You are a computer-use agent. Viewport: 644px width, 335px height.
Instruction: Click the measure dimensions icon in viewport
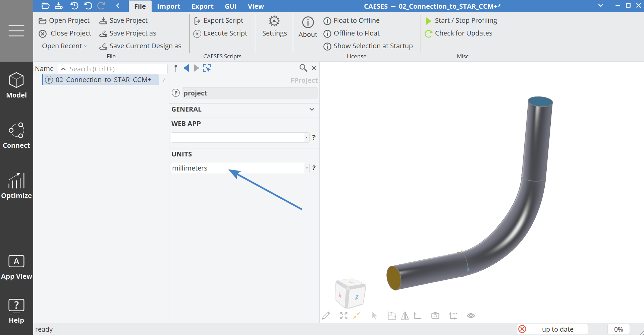click(453, 316)
